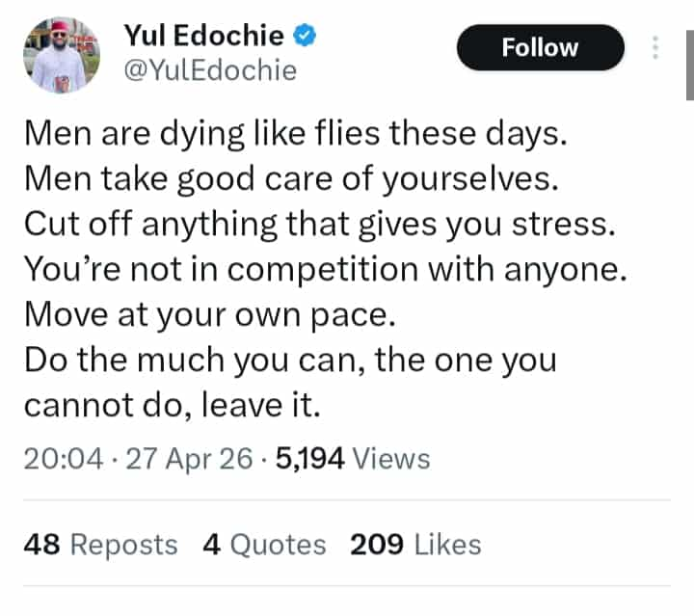Open the three-dot more options menu
Image resolution: width=694 pixels, height=616 pixels.
pos(656,47)
